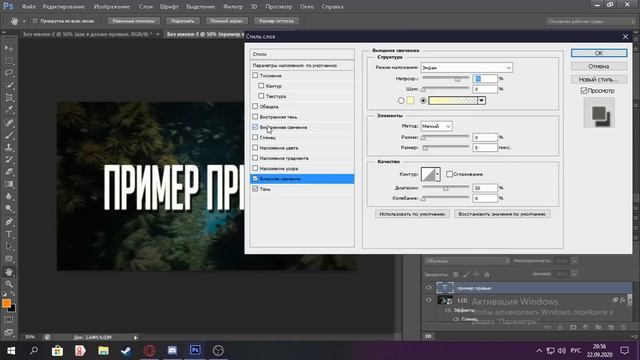The image size is (640, 360).
Task: Click Использовать по умолчанию button
Action: tap(412, 214)
